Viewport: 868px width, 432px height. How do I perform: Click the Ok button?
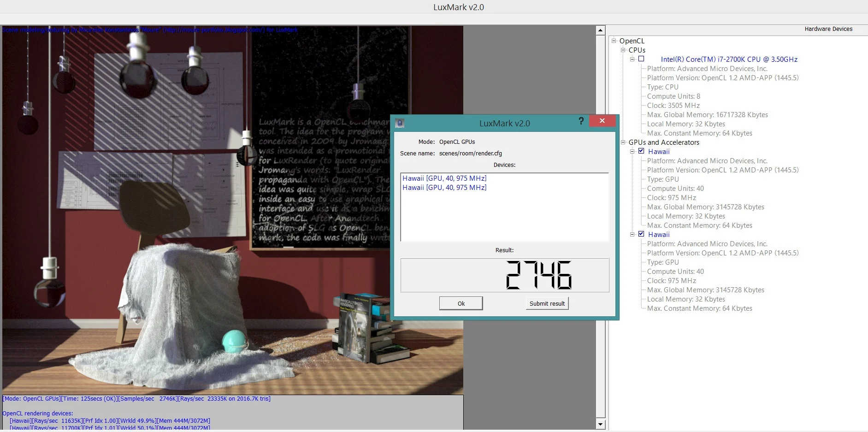[x=461, y=303]
